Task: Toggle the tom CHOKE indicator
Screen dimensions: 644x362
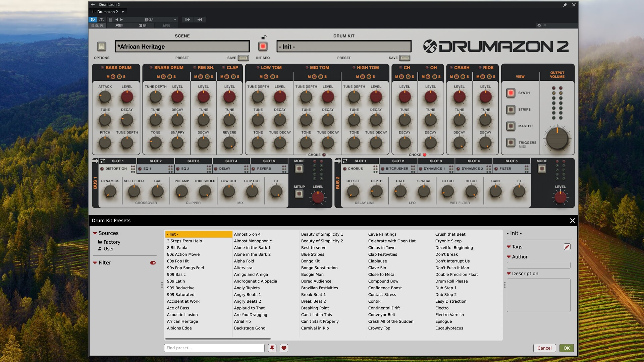Action: click(324, 155)
